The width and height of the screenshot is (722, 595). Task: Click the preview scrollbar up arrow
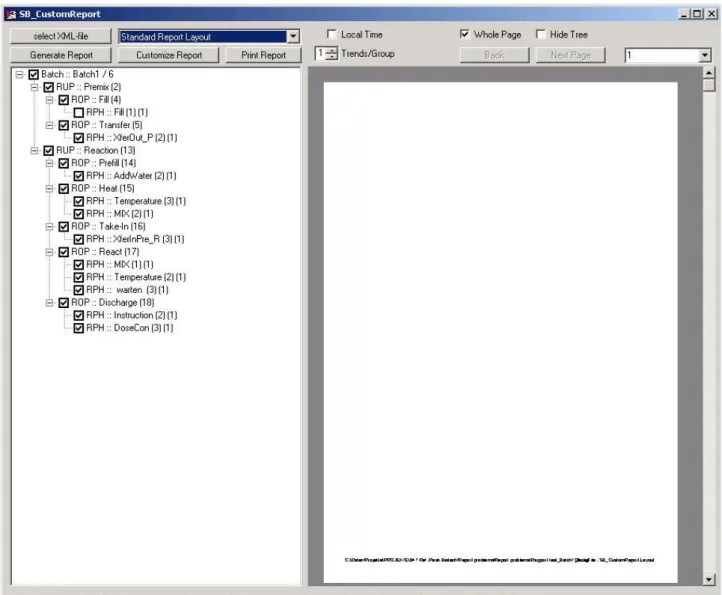(x=709, y=73)
